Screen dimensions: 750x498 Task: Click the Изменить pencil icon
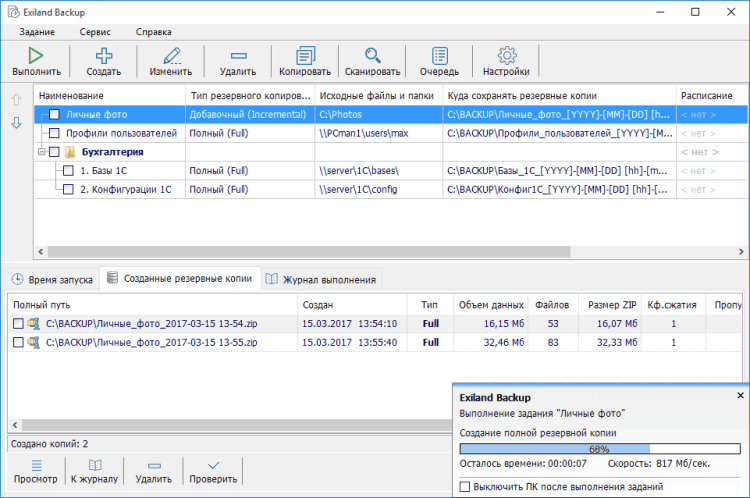pos(171,56)
